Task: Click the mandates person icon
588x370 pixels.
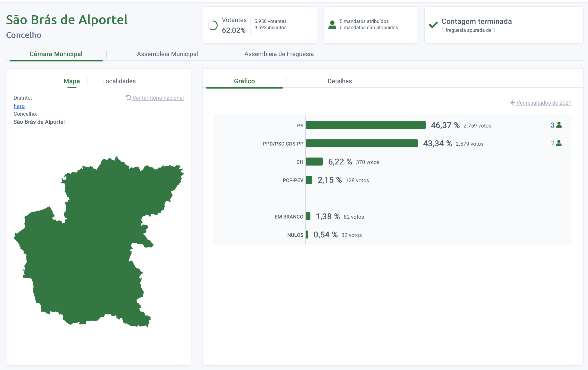Action: click(x=332, y=25)
